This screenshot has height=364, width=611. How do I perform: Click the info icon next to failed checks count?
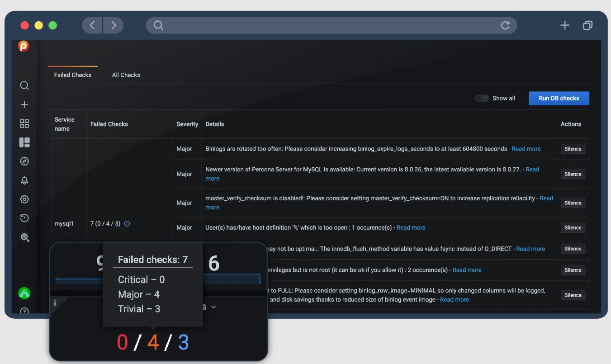(127, 223)
